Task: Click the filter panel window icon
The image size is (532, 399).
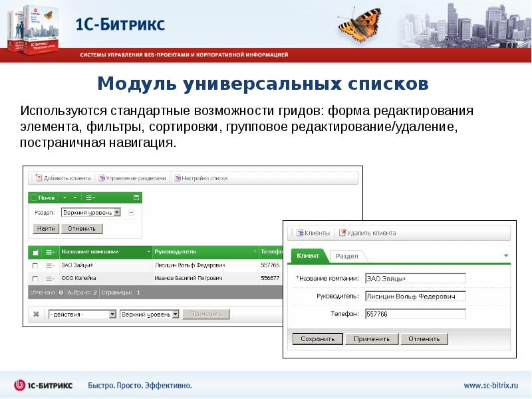Action: coord(136,198)
